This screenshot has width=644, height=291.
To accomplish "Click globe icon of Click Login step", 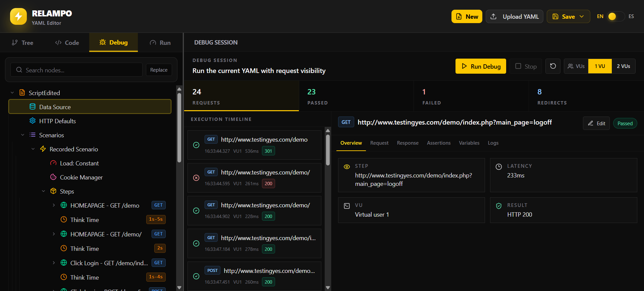I will (64, 263).
